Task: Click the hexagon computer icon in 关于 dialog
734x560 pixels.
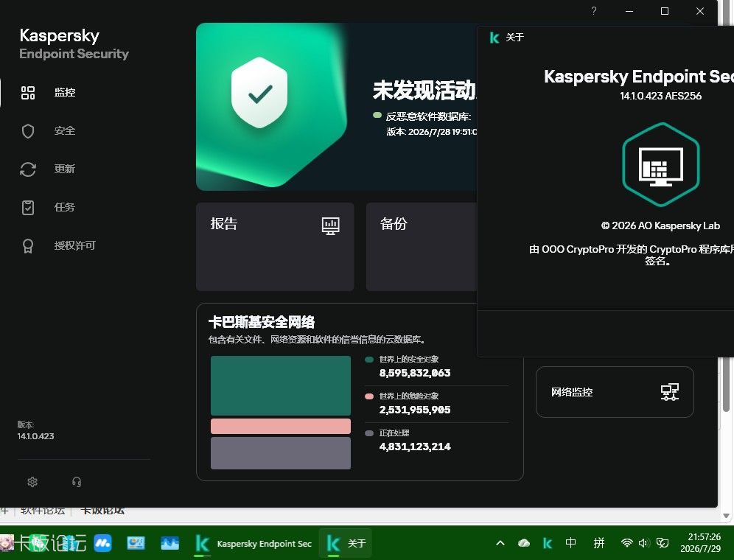Action: tap(660, 164)
